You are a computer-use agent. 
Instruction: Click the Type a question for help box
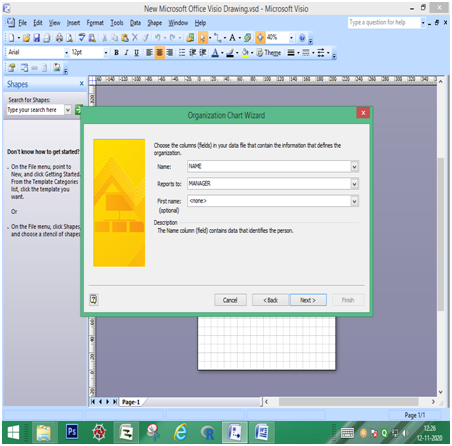pos(384,22)
